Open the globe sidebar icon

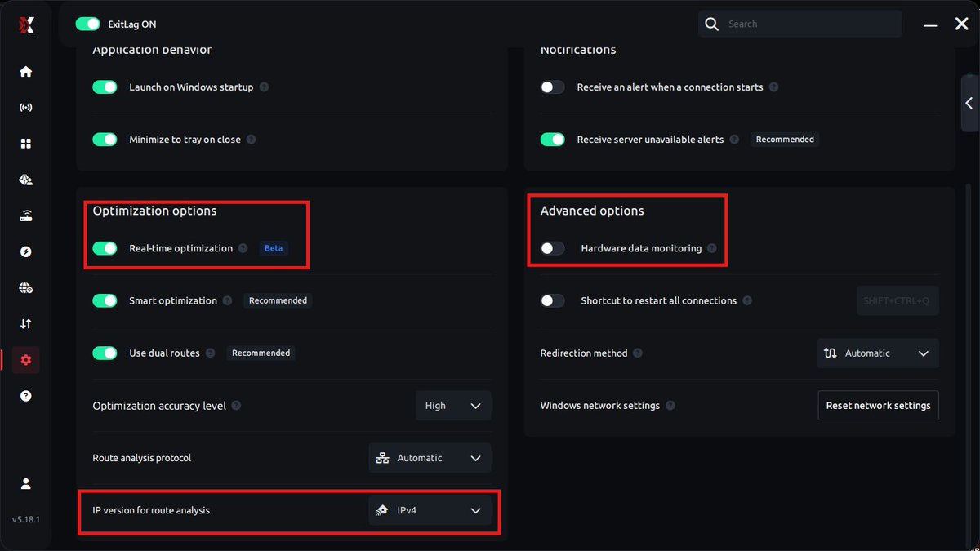pos(25,288)
